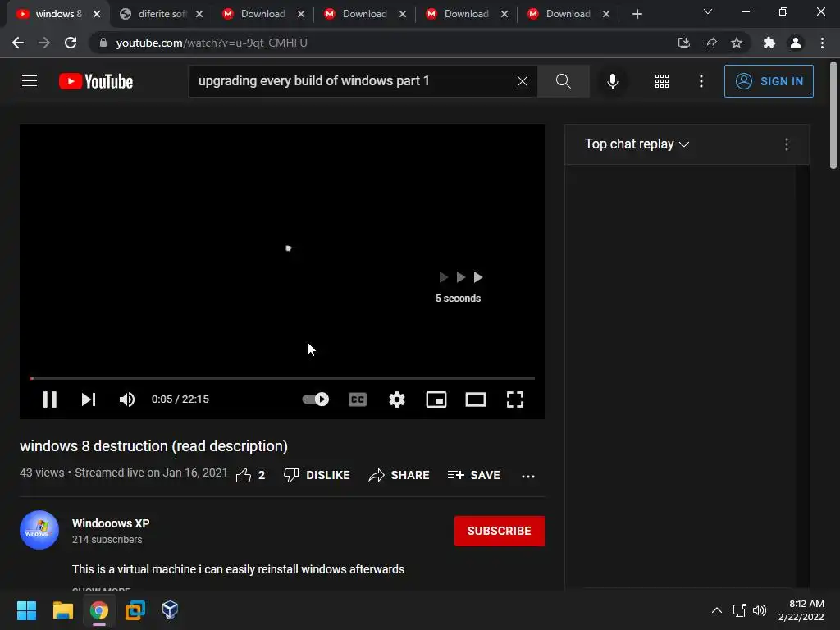840x630 pixels.
Task: Mute the video volume
Action: 127,399
